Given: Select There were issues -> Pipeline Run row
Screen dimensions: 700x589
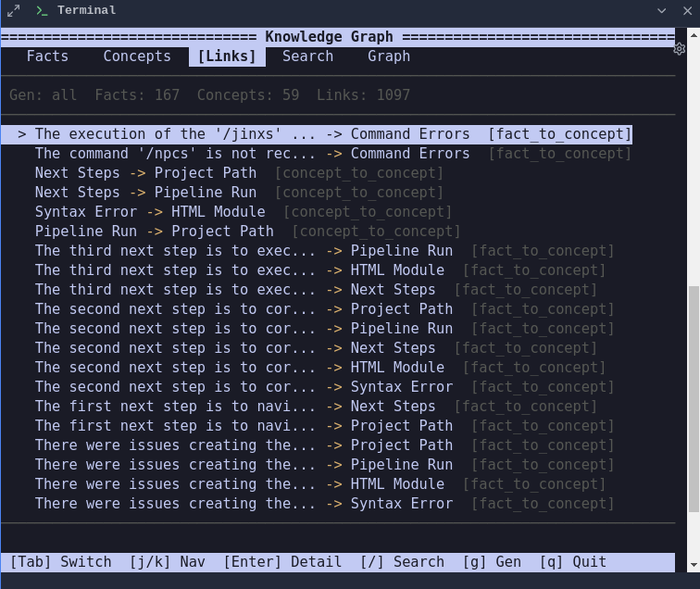Looking at the screenshot, I should (x=324, y=464).
